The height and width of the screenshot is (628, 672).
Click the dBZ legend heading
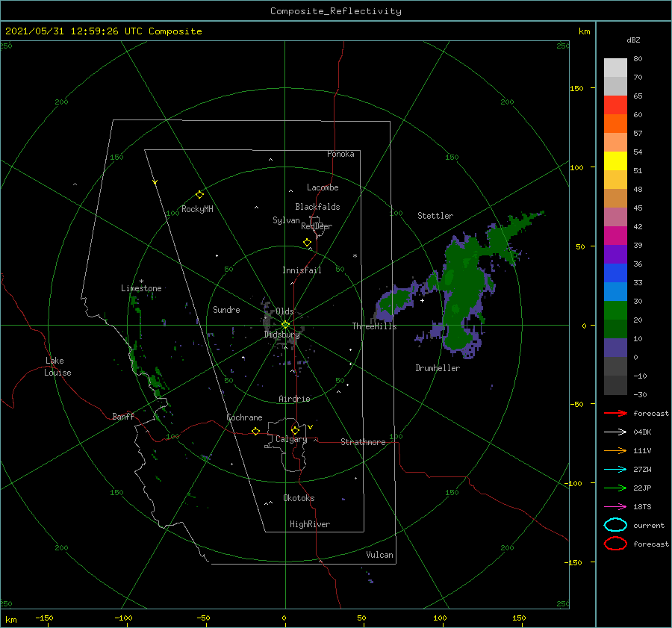(633, 40)
